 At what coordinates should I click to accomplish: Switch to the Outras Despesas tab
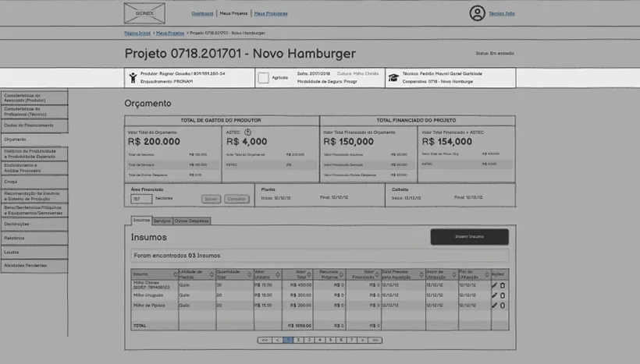tap(191, 221)
